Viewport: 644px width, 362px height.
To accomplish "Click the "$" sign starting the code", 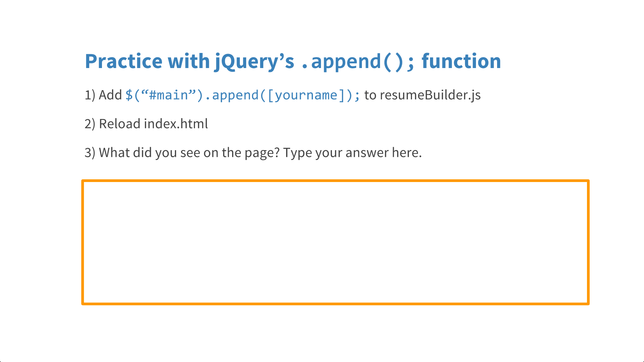I will (129, 95).
